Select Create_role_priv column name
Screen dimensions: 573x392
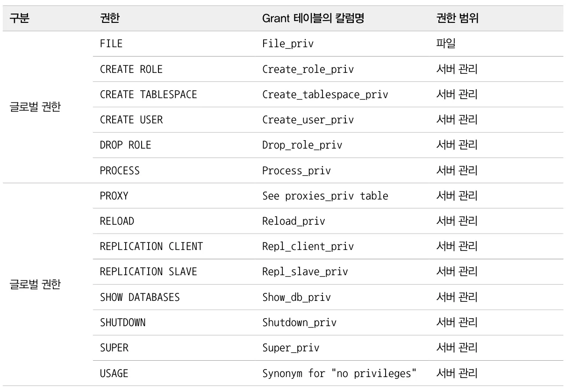point(308,70)
